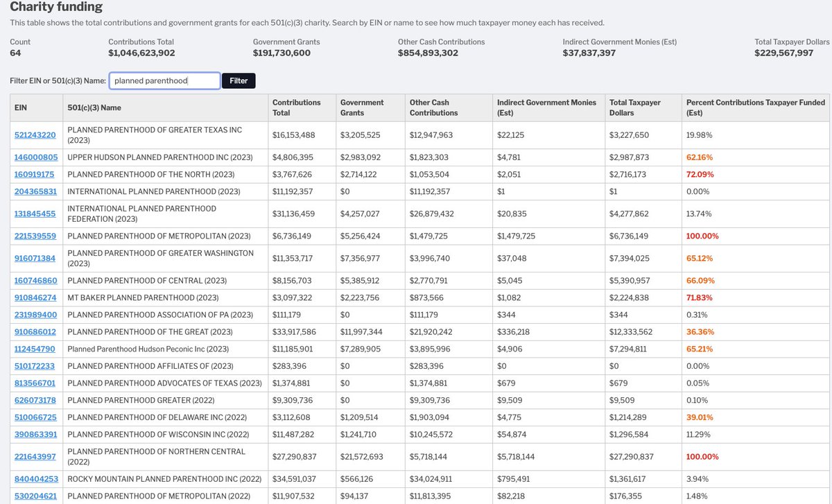The height and width of the screenshot is (504, 832).
Task: Open EIN link 231989400
Action: (x=35, y=315)
